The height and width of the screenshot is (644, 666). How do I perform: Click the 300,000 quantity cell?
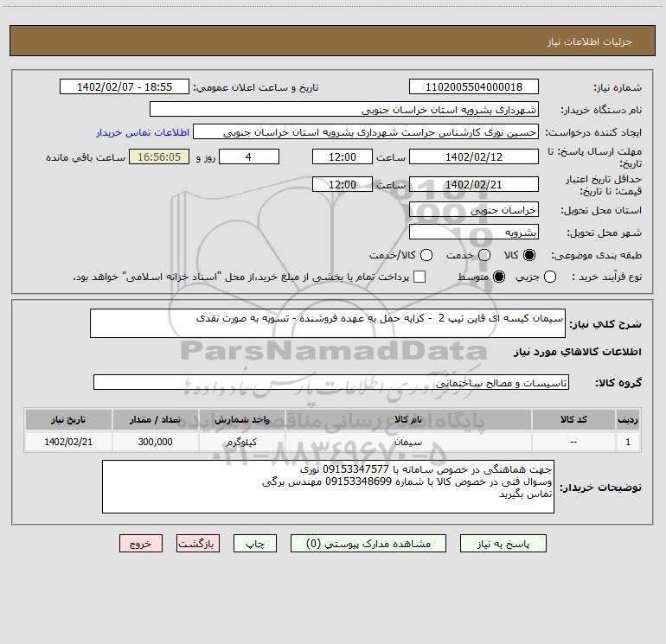coord(155,442)
